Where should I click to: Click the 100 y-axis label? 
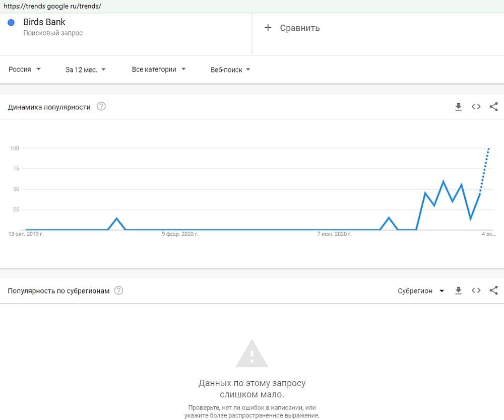pos(15,149)
